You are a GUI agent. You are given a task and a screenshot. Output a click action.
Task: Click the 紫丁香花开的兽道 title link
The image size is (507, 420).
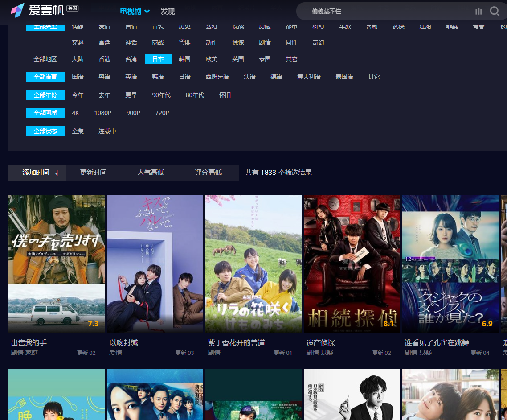[x=237, y=343]
